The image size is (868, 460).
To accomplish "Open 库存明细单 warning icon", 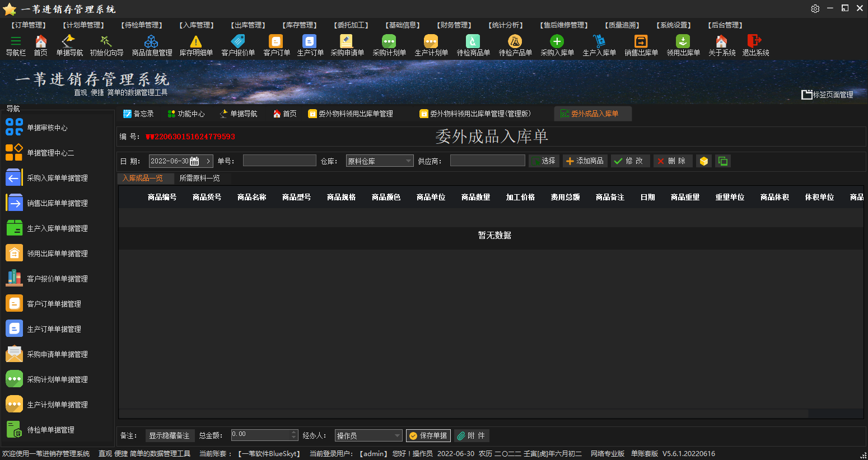I will tap(195, 41).
